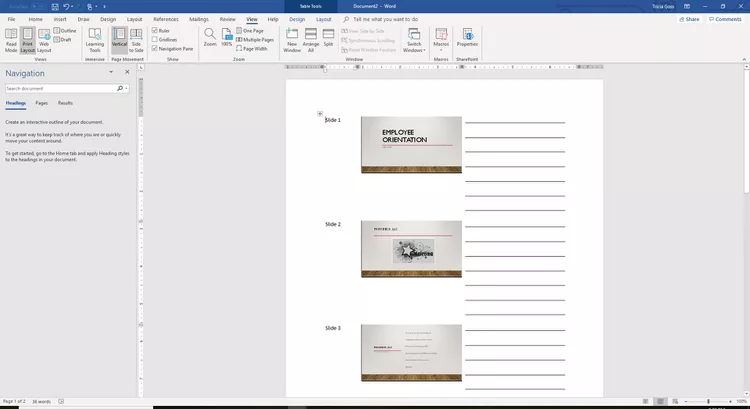Choose Page Width zoom

coord(252,49)
